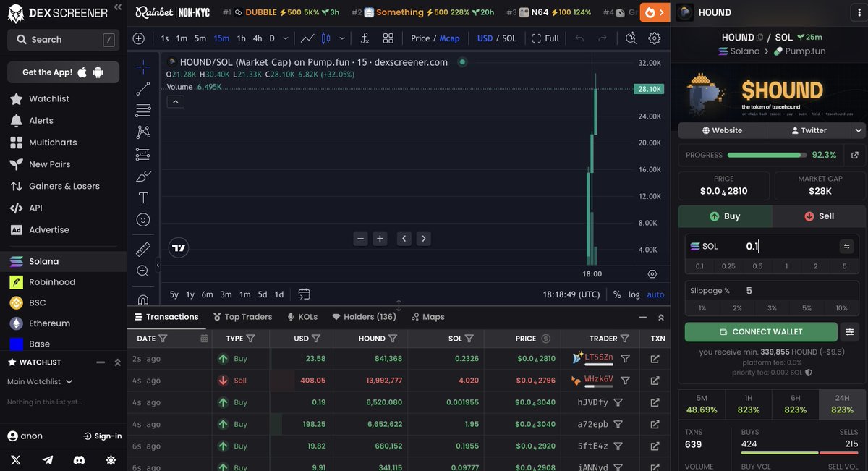Switch chart to Mcap mode

click(449, 38)
